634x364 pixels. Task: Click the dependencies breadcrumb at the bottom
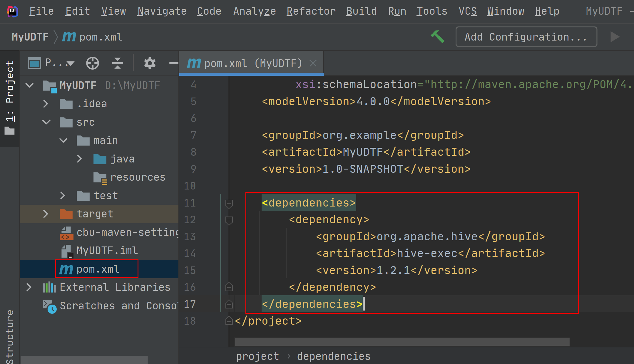(334, 356)
